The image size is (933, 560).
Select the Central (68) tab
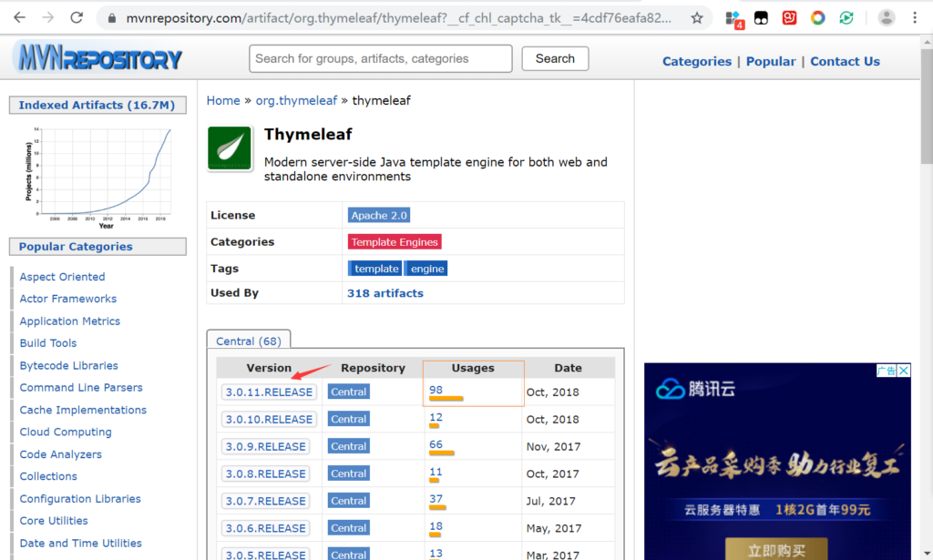click(x=249, y=341)
